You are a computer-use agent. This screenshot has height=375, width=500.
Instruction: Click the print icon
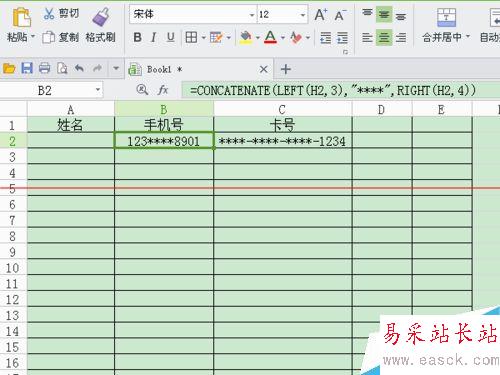[x=44, y=69]
